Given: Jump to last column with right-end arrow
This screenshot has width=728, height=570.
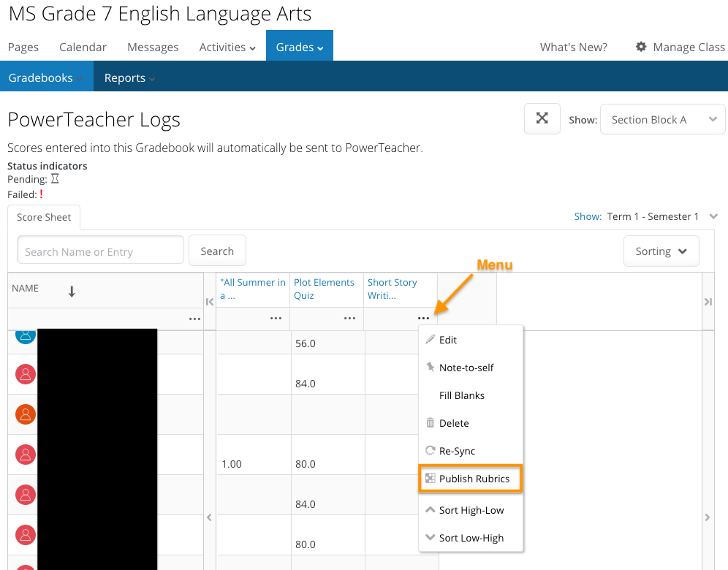Looking at the screenshot, I should [x=708, y=302].
